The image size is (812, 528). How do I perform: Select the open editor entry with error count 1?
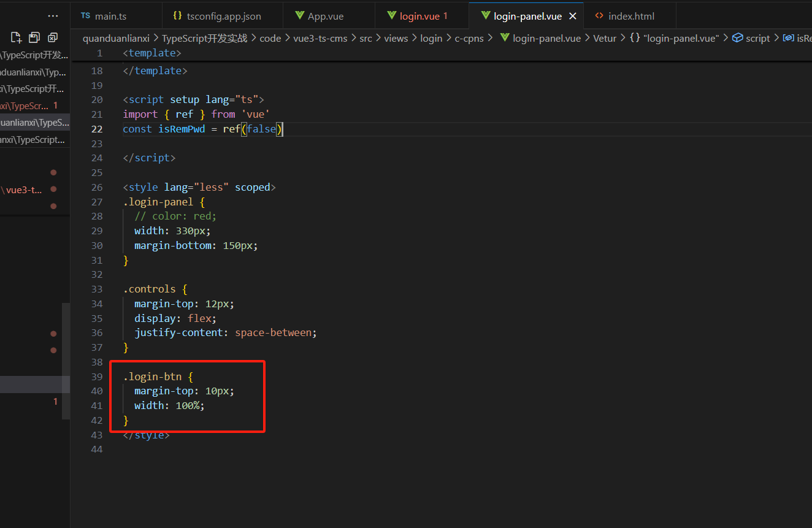[x=35, y=105]
